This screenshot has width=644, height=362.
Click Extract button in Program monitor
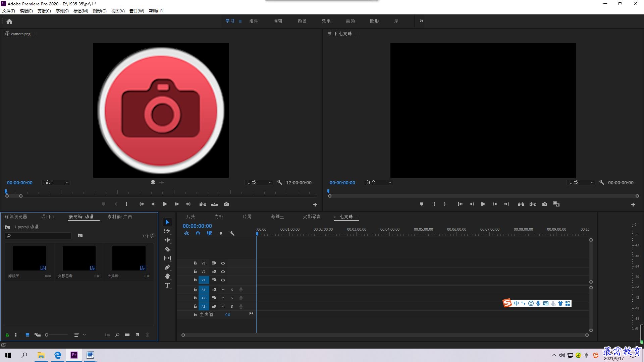[533, 204]
